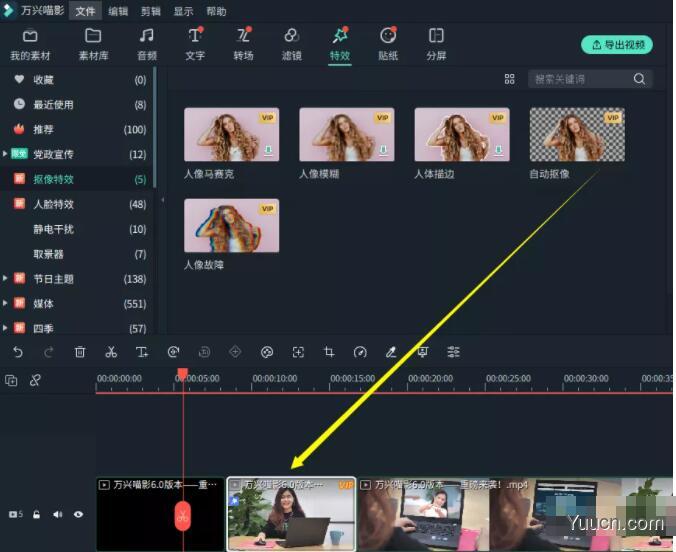
Task: Click the red playhead marker
Action: [x=183, y=373]
